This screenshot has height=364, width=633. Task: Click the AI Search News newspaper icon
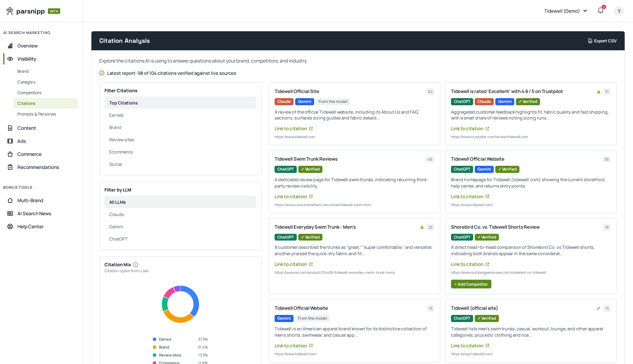click(10, 213)
